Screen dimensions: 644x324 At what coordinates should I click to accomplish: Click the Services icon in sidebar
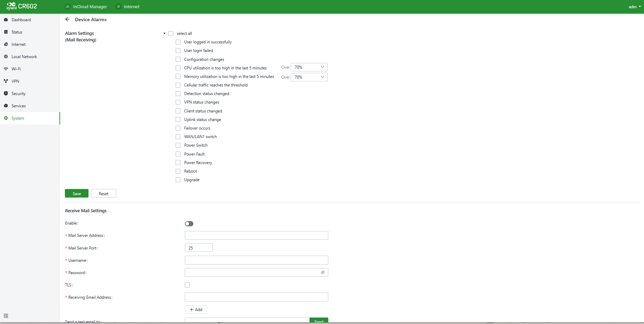(x=6, y=106)
